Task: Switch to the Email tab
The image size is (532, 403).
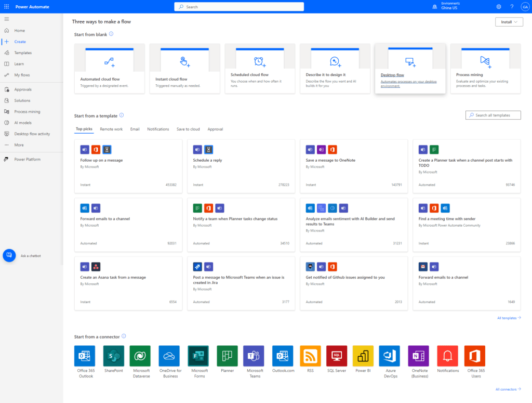Action: pos(135,129)
